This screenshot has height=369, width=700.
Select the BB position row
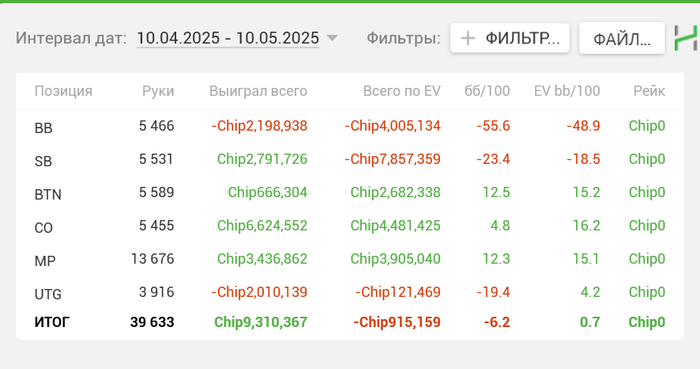(350, 126)
